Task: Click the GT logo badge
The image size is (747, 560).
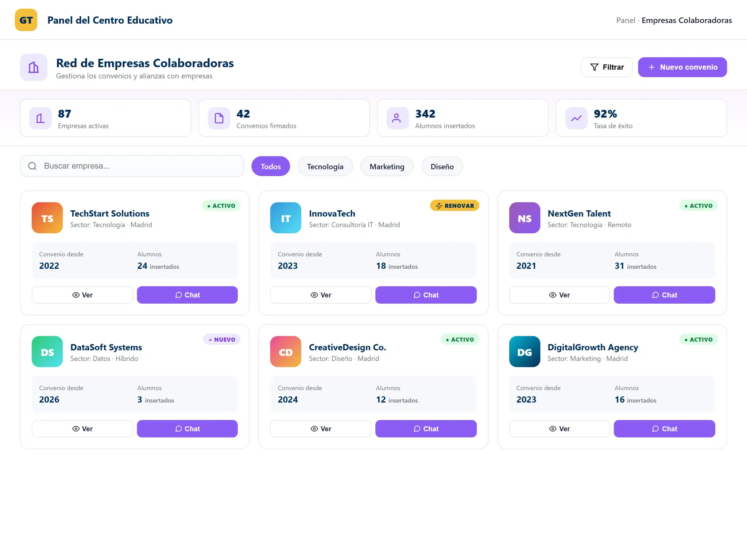Action: [x=26, y=20]
